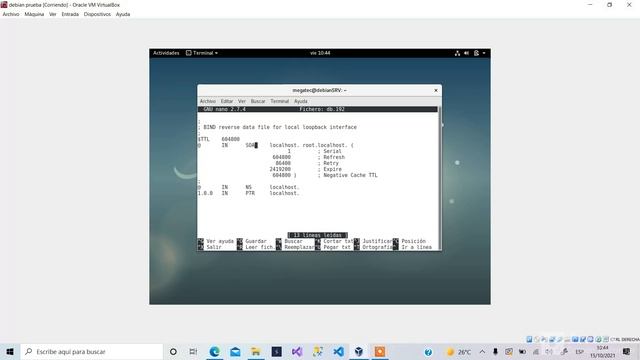Click the 86400 Retry value
Screen dimensions: 640x360
tap(283, 163)
